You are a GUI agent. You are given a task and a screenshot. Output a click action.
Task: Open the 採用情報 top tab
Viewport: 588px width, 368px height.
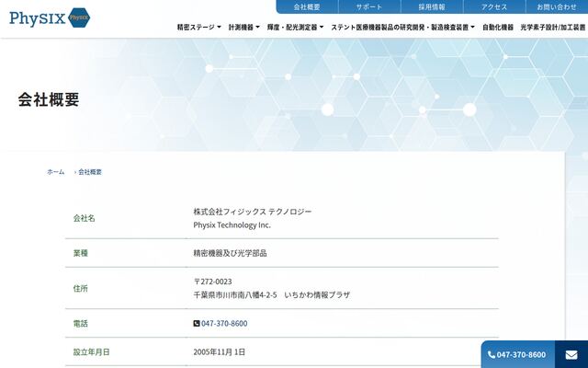coord(432,6)
